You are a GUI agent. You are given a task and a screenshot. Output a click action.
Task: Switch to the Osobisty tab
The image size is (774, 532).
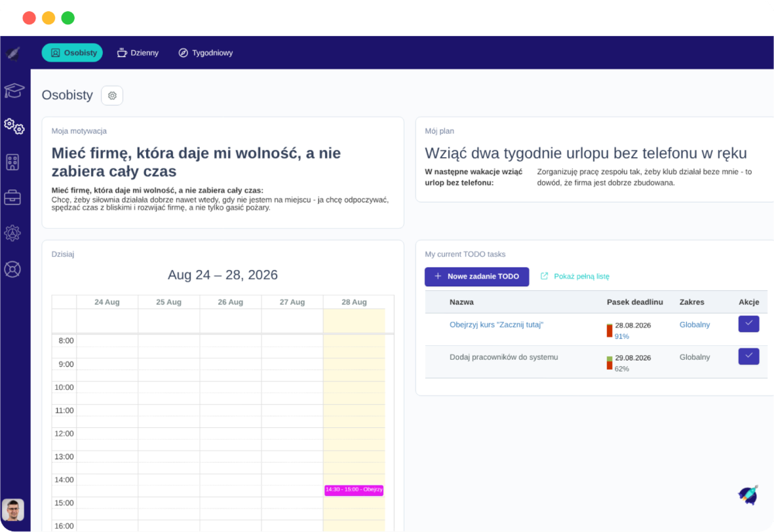pyautogui.click(x=72, y=53)
